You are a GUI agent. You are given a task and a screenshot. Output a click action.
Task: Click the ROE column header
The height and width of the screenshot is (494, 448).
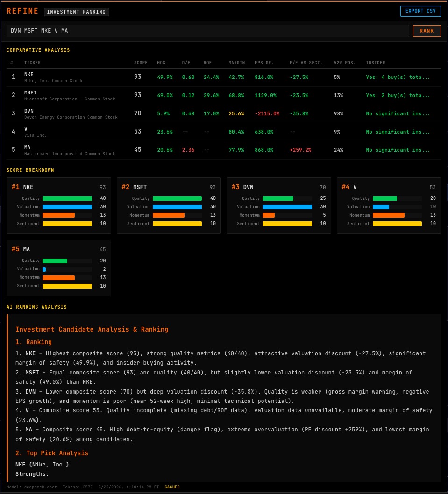coord(207,63)
